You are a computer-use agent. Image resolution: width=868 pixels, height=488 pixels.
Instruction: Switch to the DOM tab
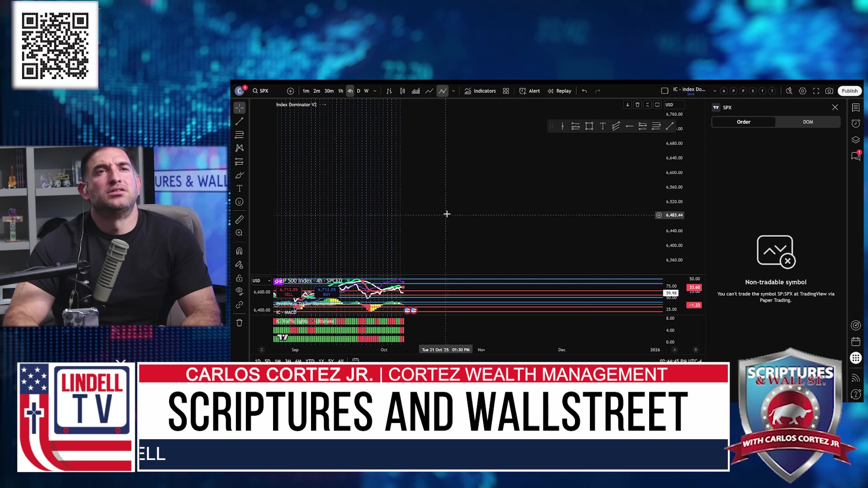pyautogui.click(x=808, y=122)
